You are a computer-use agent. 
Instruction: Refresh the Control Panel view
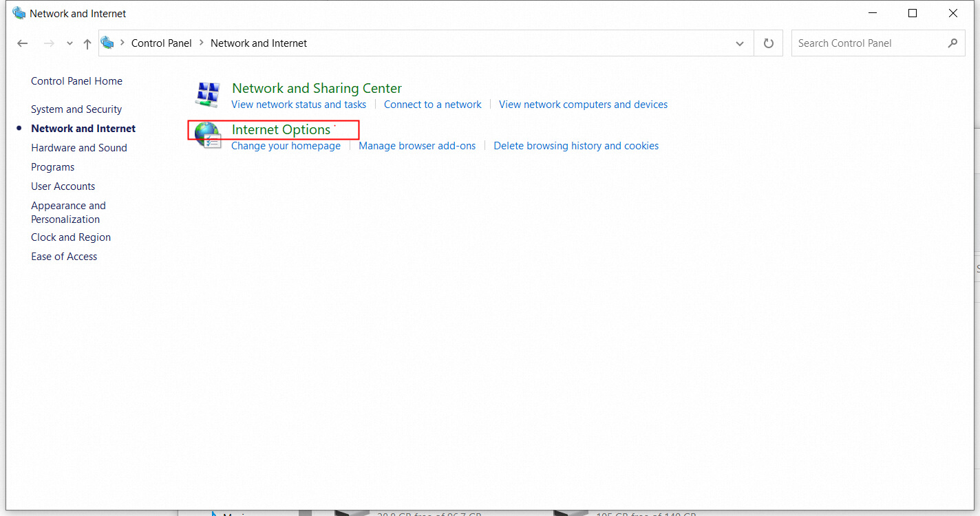pyautogui.click(x=769, y=43)
